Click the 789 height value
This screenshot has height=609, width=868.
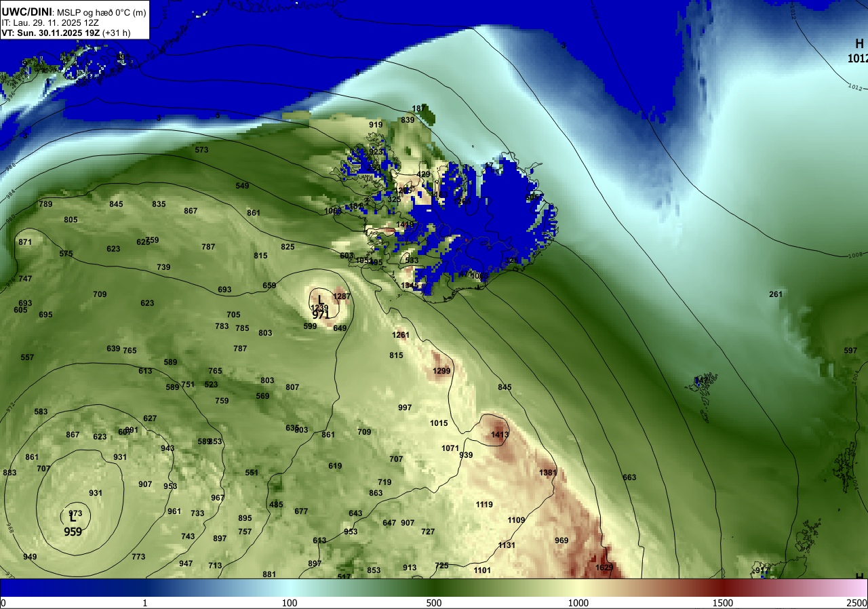coord(45,204)
